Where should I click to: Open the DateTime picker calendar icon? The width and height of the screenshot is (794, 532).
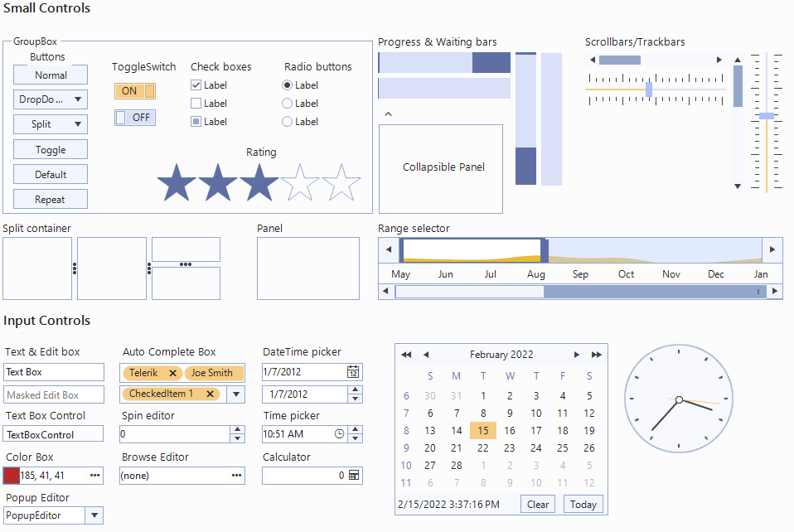354,373
